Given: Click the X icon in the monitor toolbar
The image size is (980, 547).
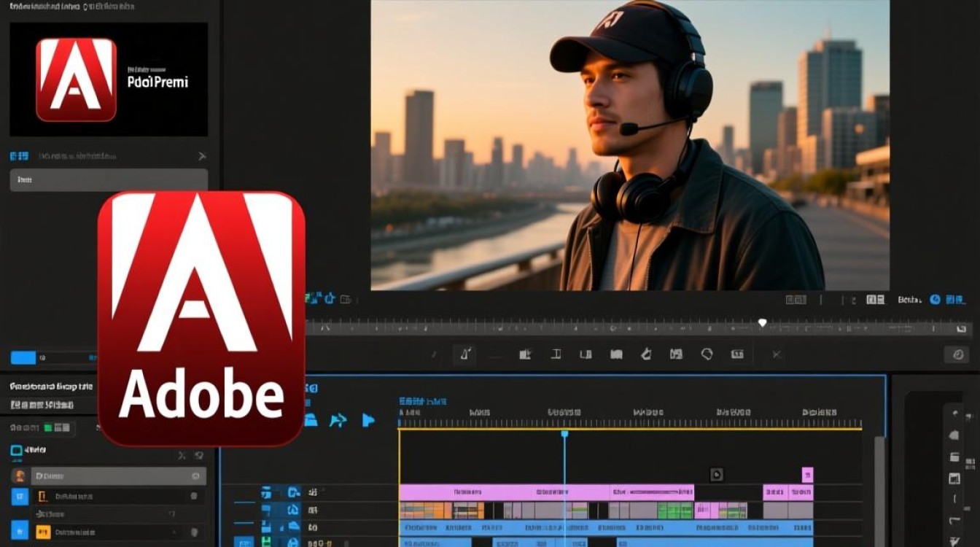Looking at the screenshot, I should [x=777, y=354].
